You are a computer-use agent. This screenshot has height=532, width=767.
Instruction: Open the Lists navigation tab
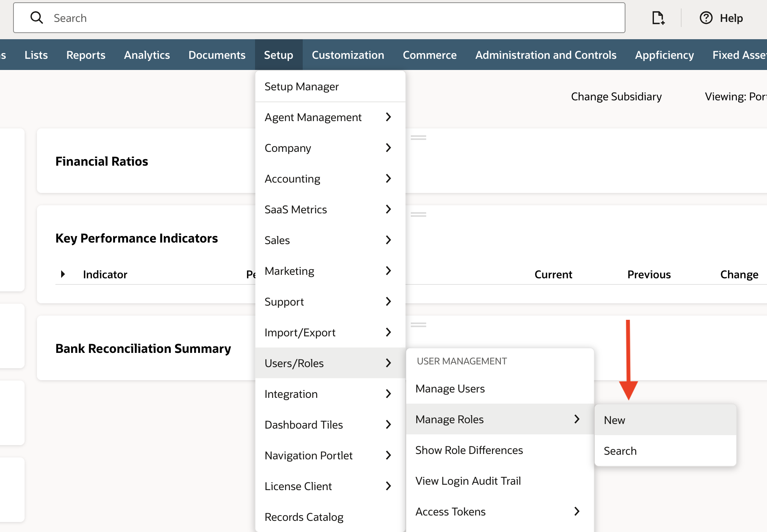pyautogui.click(x=36, y=55)
